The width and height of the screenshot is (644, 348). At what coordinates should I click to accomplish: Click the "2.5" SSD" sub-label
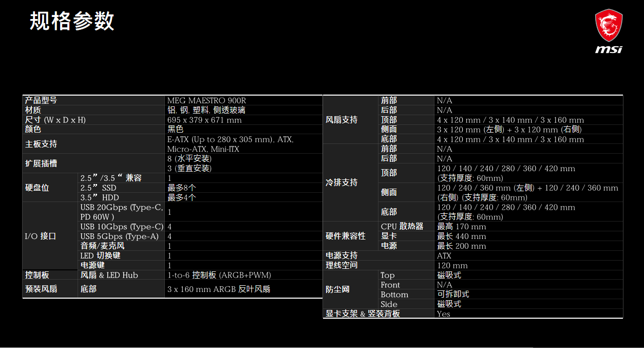[99, 188]
